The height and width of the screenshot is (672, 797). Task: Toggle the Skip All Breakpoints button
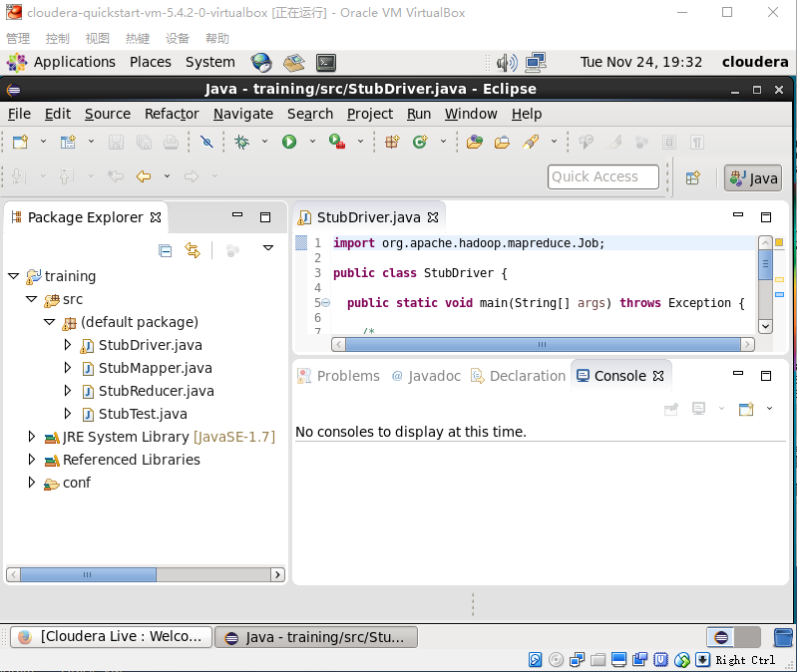(x=206, y=142)
